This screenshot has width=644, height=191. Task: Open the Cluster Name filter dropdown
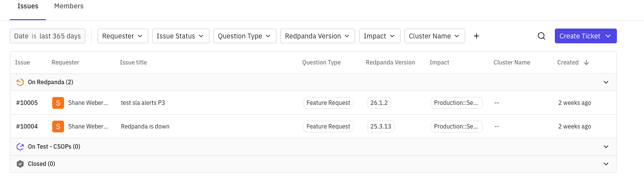(435, 36)
